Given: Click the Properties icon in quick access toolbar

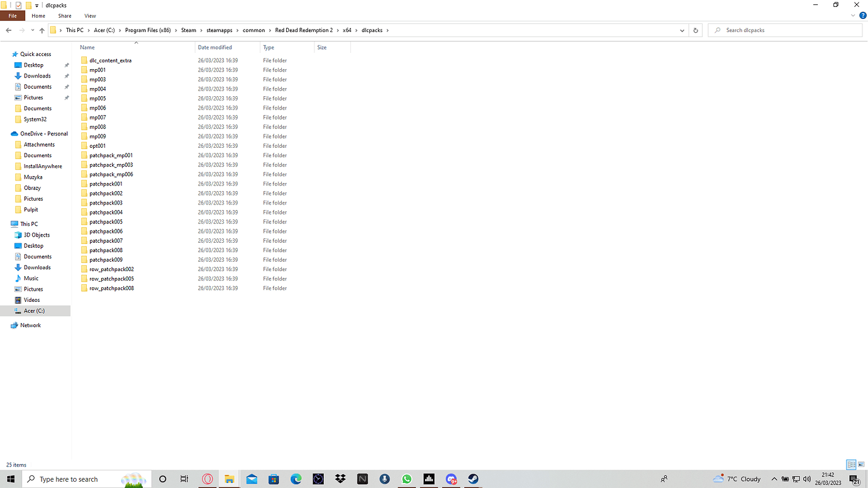Looking at the screenshot, I should click(18, 5).
